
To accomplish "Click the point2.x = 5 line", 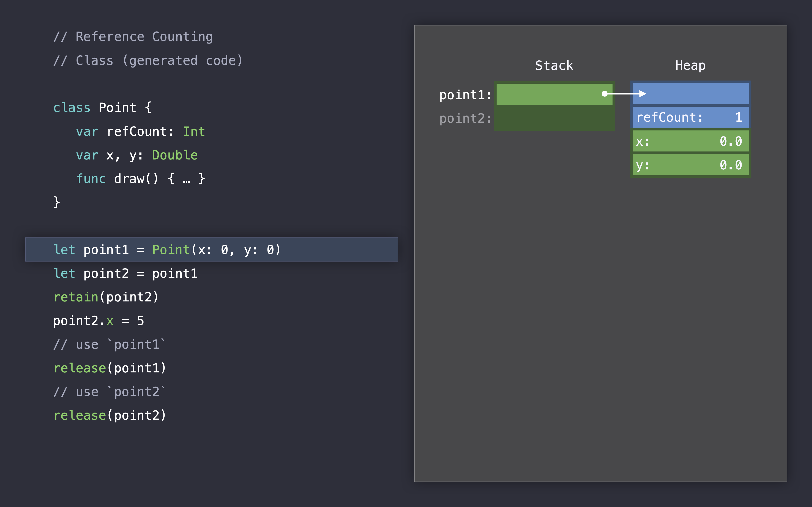I will point(99,321).
